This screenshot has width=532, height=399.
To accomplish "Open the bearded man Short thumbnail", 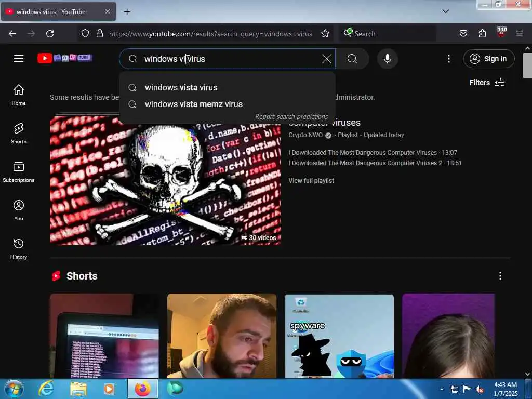I will point(222,336).
